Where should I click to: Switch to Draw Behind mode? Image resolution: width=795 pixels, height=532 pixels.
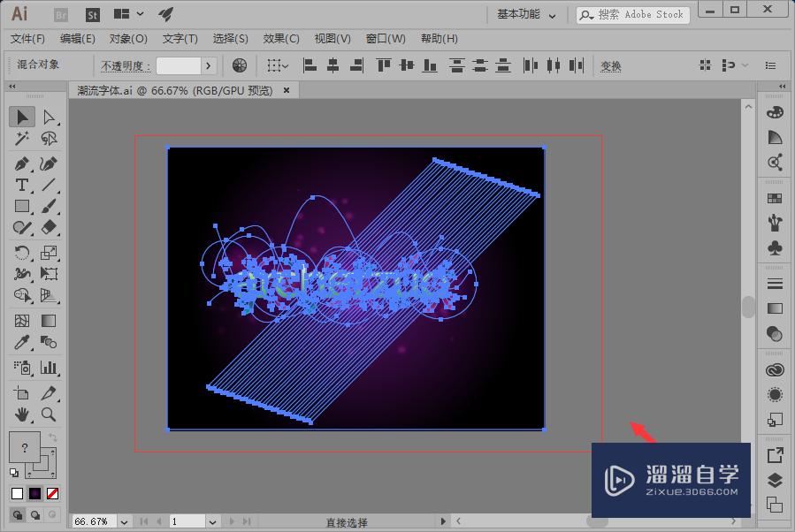tap(35, 515)
